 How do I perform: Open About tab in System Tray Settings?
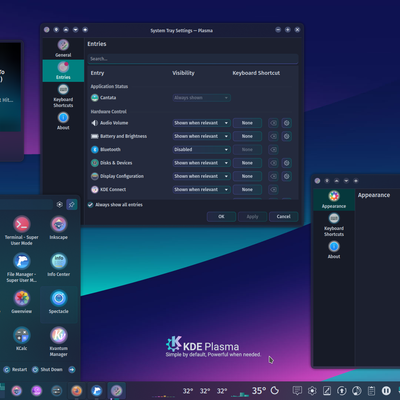tap(63, 121)
